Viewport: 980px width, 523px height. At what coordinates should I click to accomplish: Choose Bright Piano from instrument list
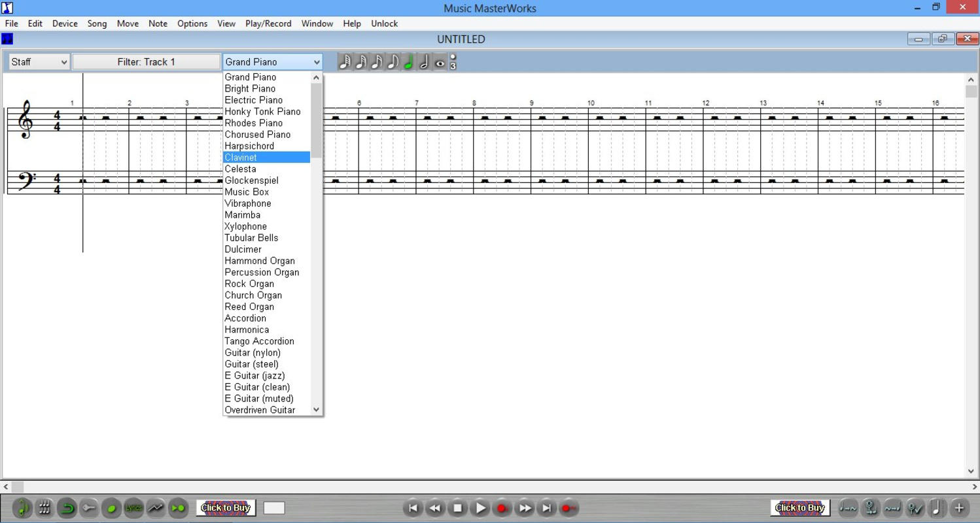click(266, 89)
